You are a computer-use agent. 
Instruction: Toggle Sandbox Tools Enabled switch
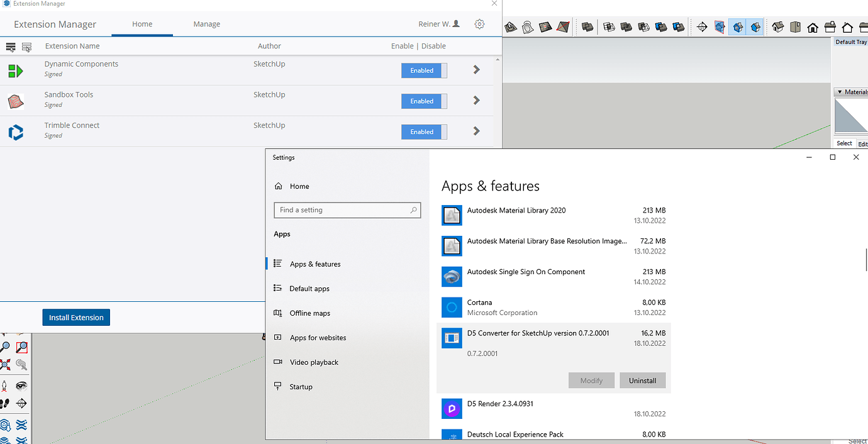tap(424, 101)
